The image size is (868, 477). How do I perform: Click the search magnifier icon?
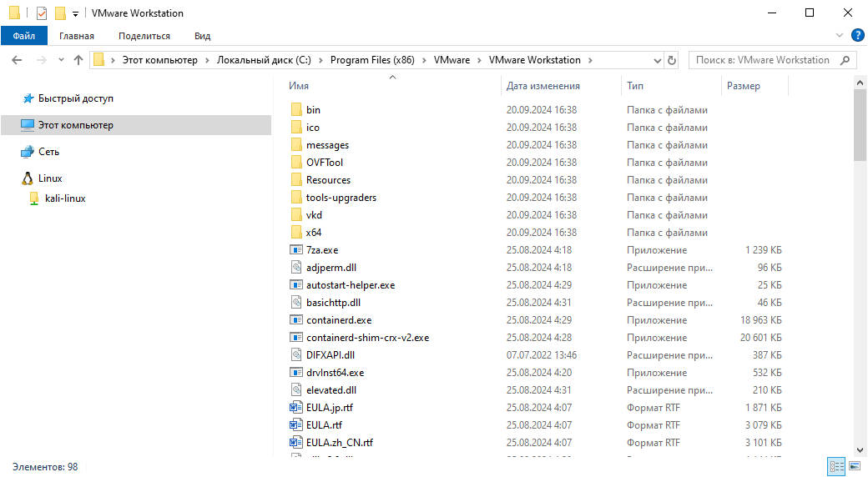pyautogui.click(x=845, y=60)
